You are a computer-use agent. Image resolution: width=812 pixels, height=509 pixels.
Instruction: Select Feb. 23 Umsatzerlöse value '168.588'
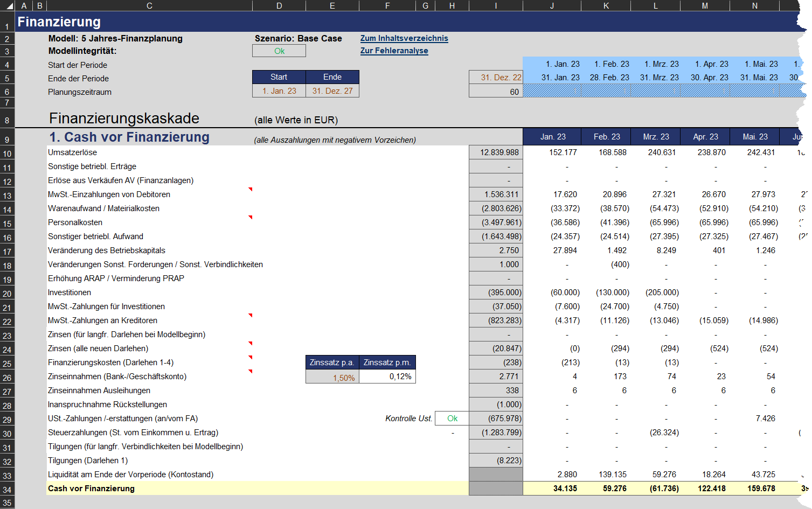[x=606, y=152]
